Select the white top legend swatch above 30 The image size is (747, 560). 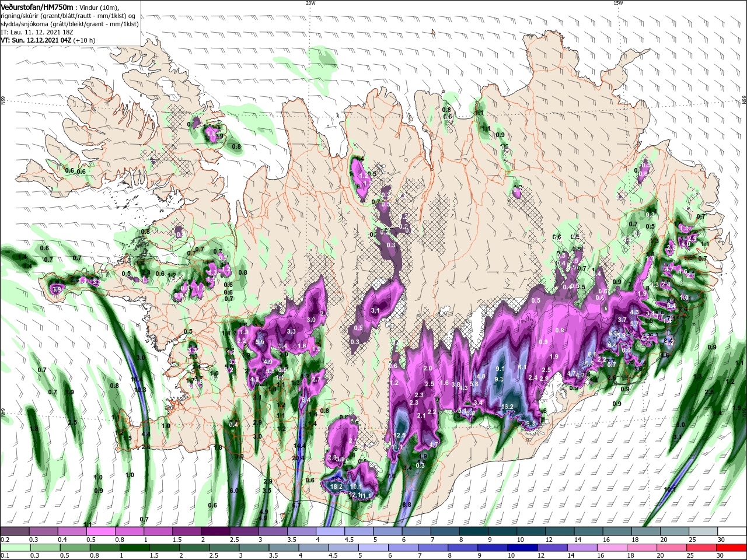point(732,531)
